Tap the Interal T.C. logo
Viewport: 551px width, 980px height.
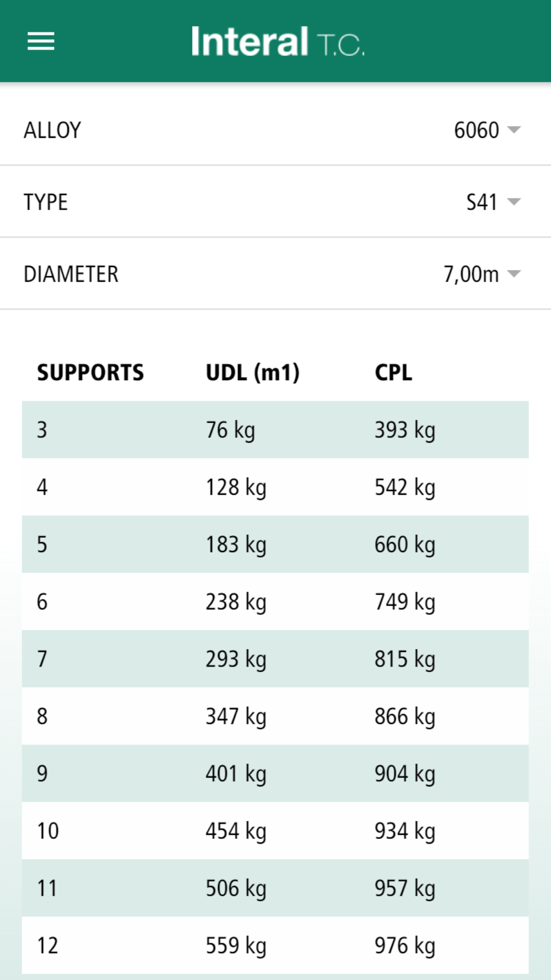[x=278, y=41]
